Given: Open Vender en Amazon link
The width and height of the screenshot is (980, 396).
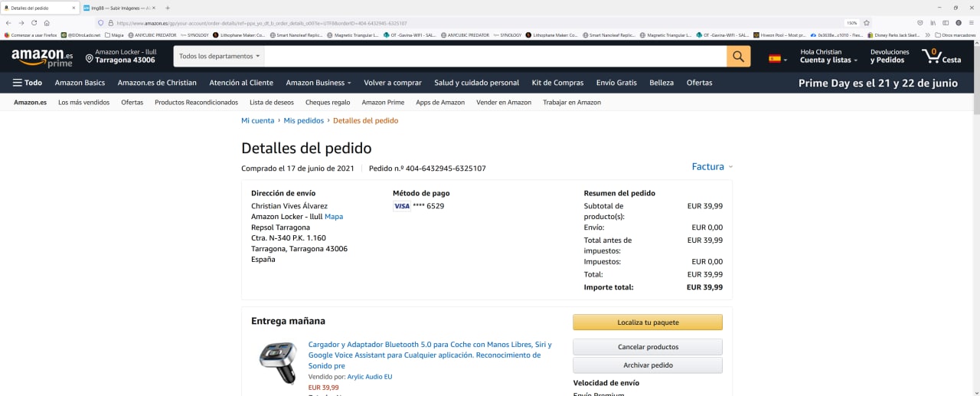Looking at the screenshot, I should tap(504, 103).
